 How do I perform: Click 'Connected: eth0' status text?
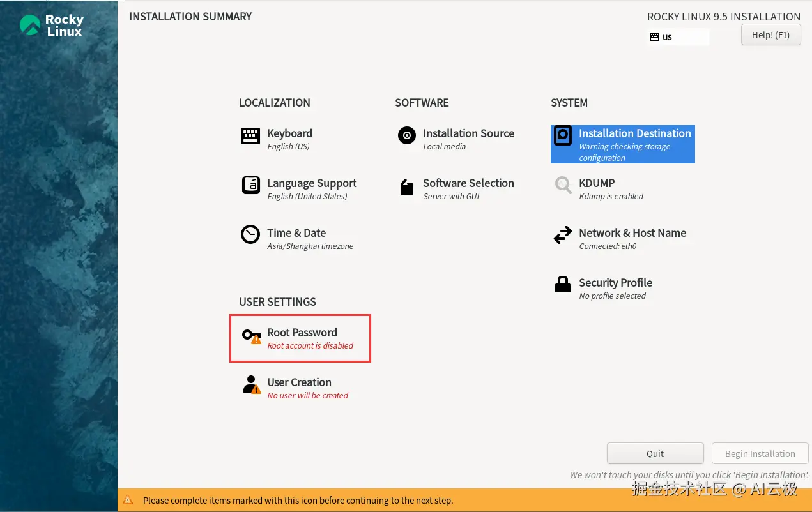608,246
